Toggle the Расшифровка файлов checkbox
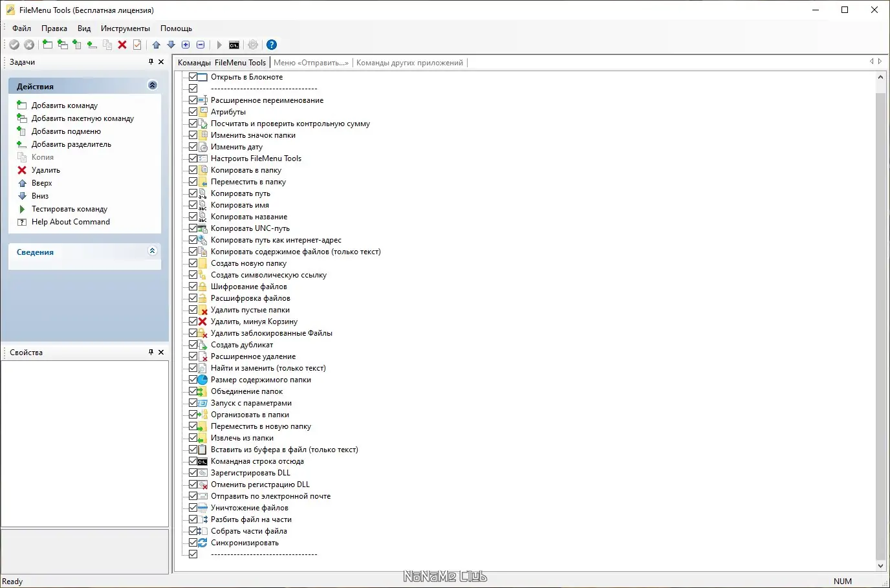The height and width of the screenshot is (588, 890). pos(193,298)
